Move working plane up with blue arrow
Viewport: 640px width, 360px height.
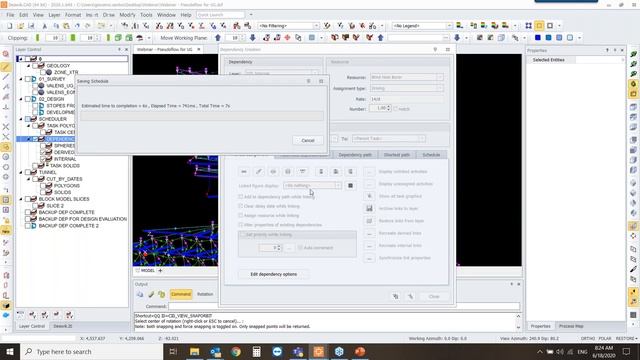(218, 38)
